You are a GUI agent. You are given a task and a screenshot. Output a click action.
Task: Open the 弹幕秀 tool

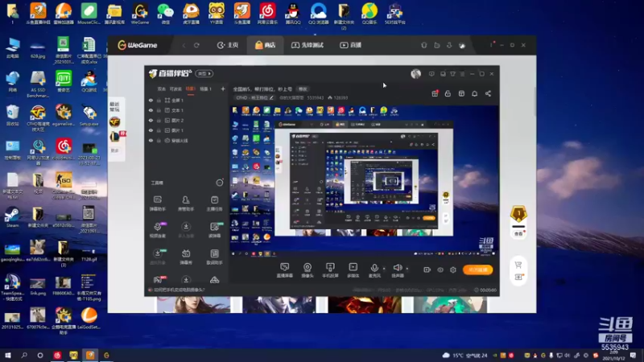(186, 257)
